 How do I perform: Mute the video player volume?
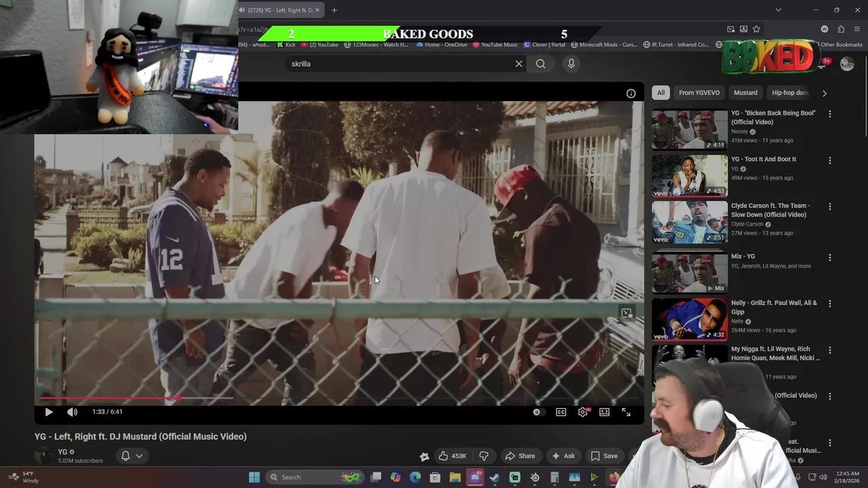click(72, 411)
